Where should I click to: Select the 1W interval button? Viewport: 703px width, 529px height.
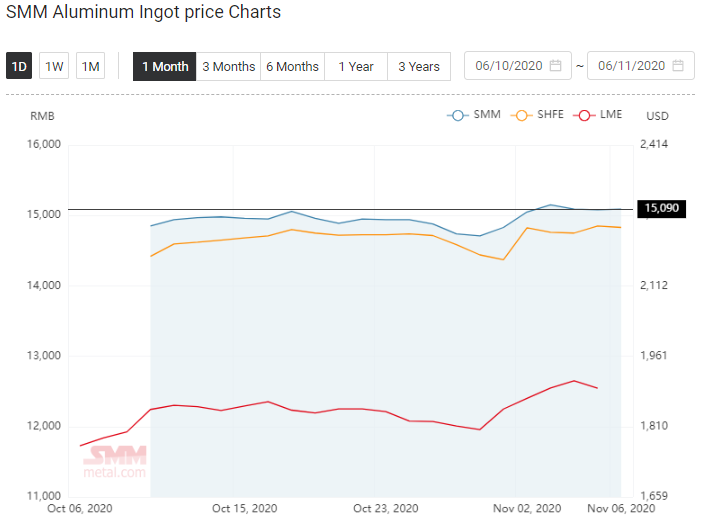[x=54, y=66]
